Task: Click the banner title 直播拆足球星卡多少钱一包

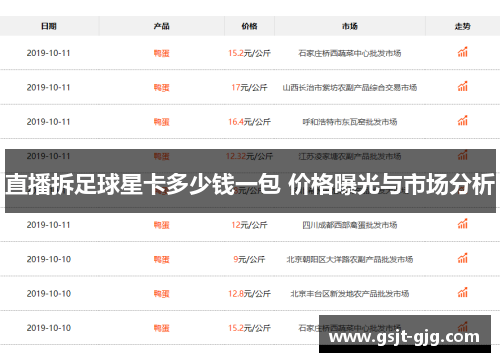Action: tap(143, 184)
